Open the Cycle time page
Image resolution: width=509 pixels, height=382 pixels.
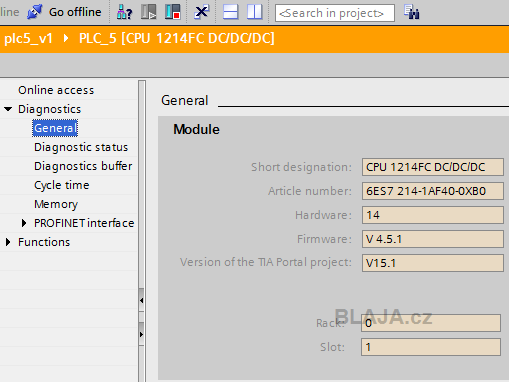(x=62, y=185)
